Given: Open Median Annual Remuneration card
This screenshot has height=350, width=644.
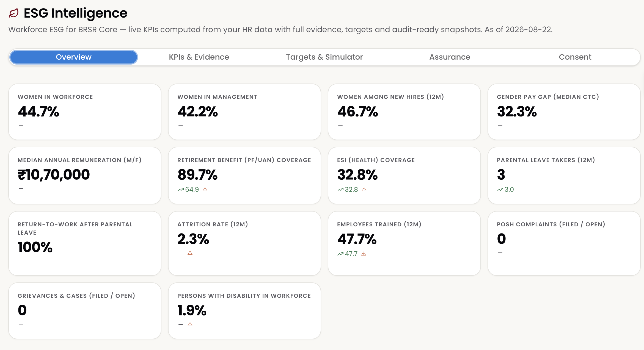Looking at the screenshot, I should click(85, 176).
